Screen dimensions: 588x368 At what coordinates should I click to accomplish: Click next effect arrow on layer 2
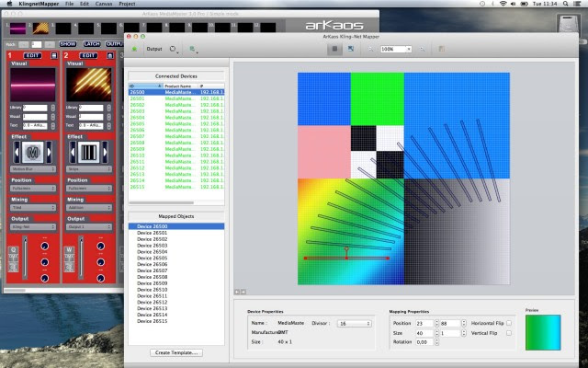click(105, 153)
